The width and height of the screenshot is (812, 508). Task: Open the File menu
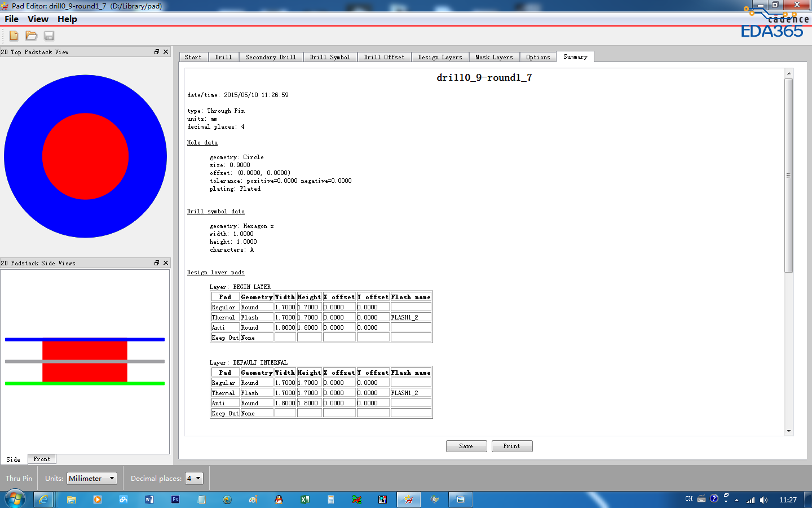click(x=11, y=19)
